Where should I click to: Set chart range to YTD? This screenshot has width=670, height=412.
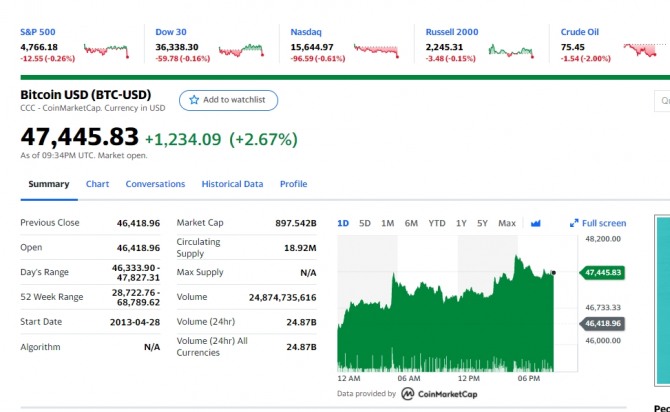pyautogui.click(x=437, y=223)
